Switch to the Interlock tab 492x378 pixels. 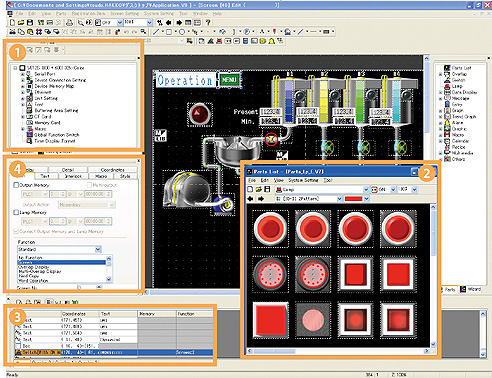(x=73, y=176)
